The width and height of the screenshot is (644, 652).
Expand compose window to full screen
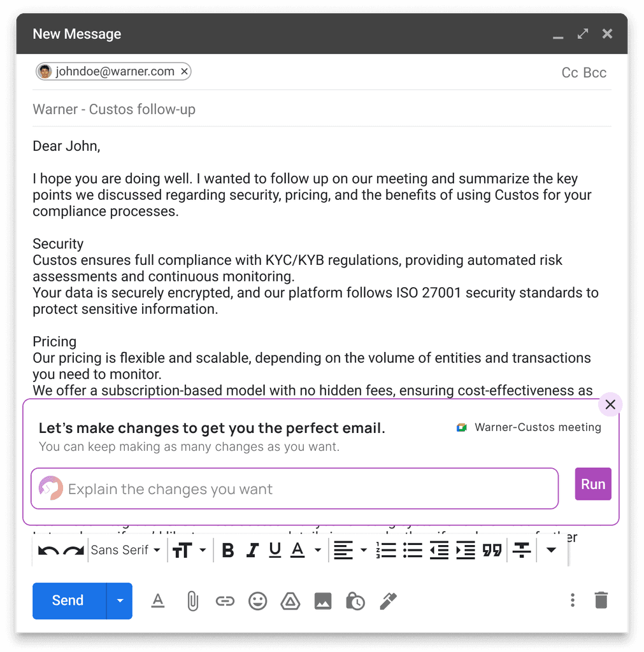click(583, 34)
